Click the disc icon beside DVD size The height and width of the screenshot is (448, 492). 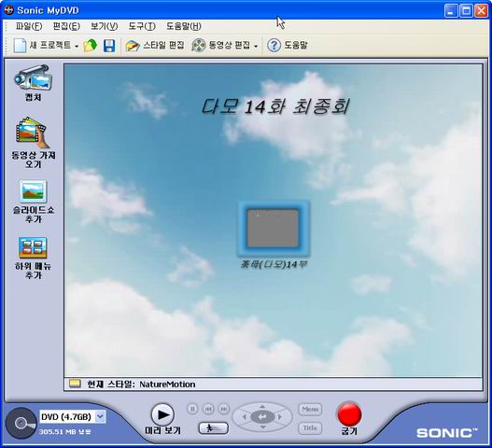click(x=21, y=423)
